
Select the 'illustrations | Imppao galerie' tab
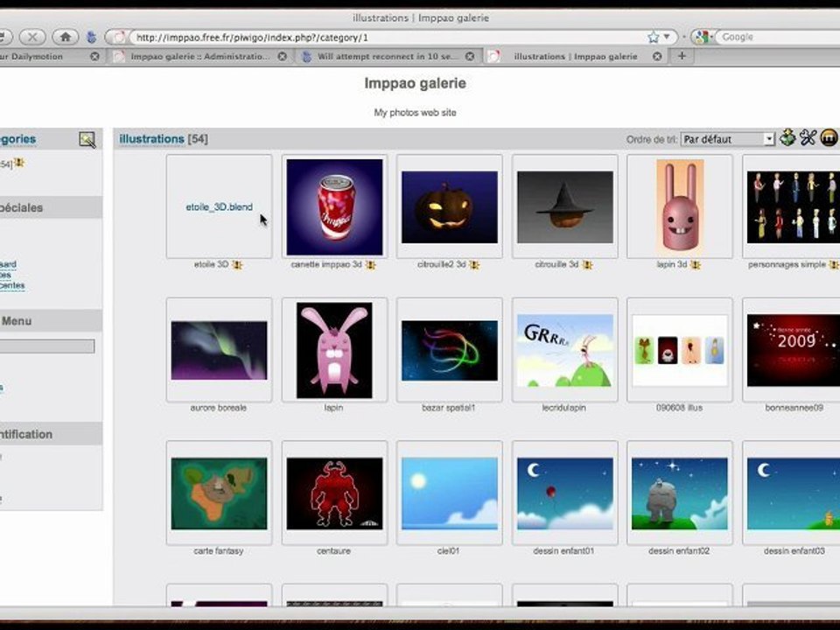pyautogui.click(x=576, y=56)
